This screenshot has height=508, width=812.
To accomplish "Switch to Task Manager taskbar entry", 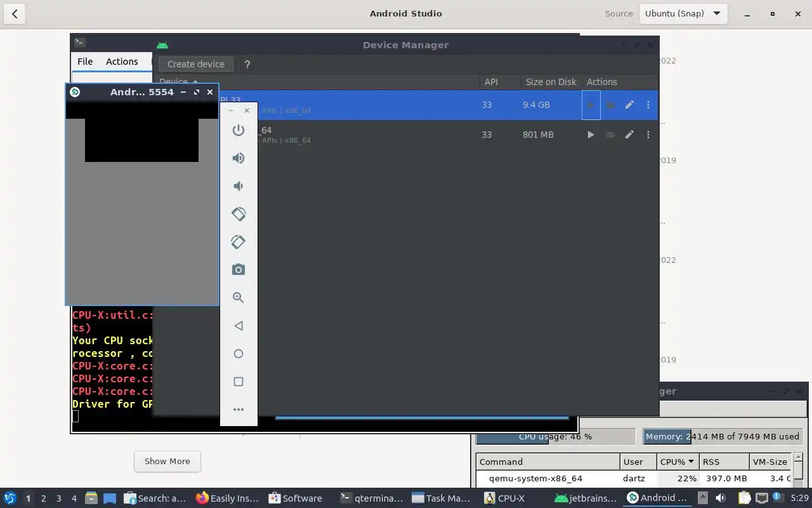I will tap(441, 498).
